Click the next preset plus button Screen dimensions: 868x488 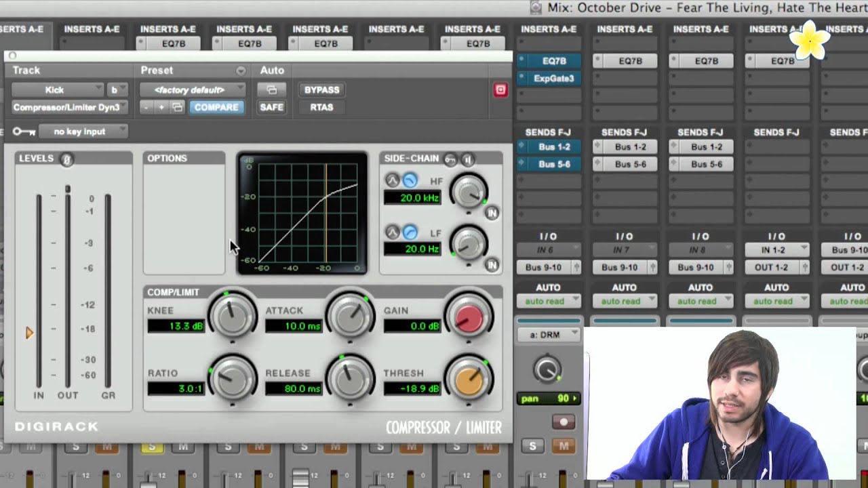[161, 107]
